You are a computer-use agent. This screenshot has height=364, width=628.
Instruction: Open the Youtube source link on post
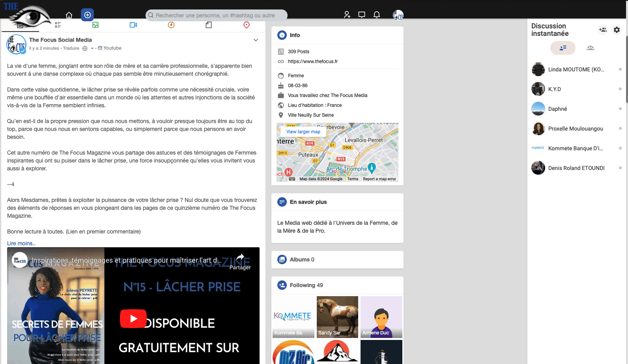click(110, 48)
